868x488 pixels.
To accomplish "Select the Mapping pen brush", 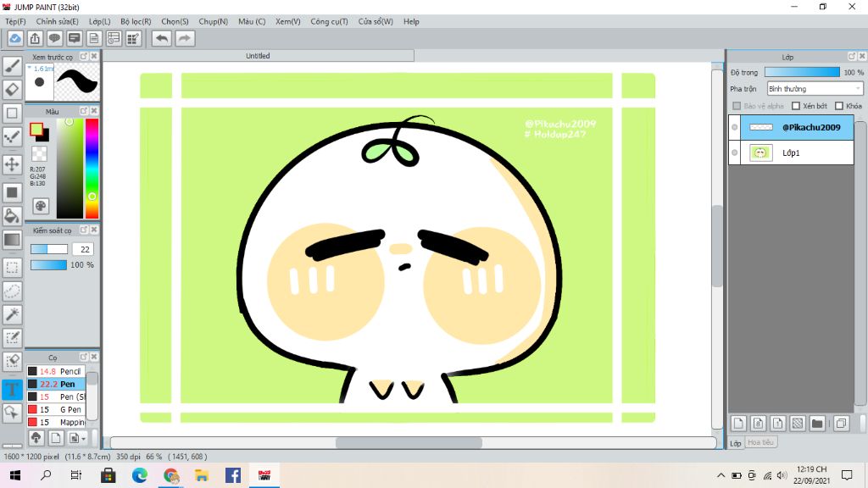I will tap(55, 422).
